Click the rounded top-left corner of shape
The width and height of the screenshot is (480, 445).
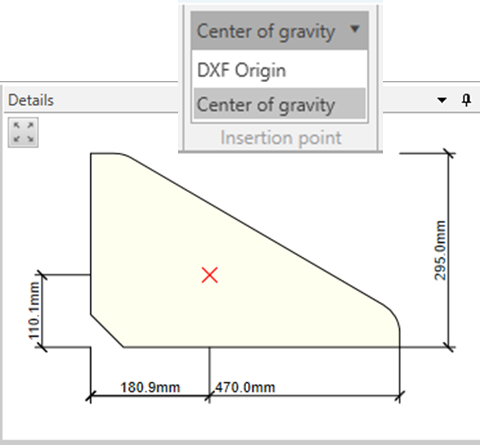tap(122, 155)
